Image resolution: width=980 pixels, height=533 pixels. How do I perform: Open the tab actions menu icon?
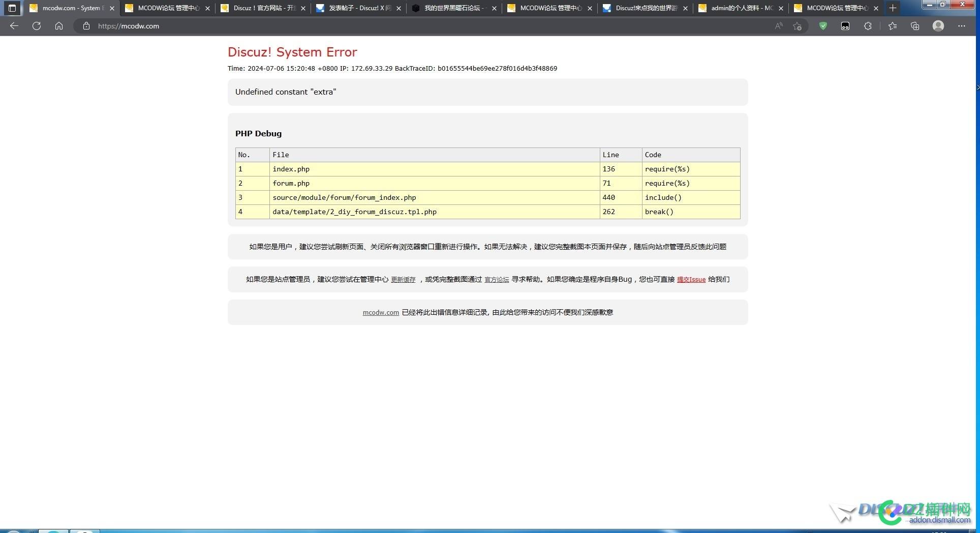pos(12,8)
